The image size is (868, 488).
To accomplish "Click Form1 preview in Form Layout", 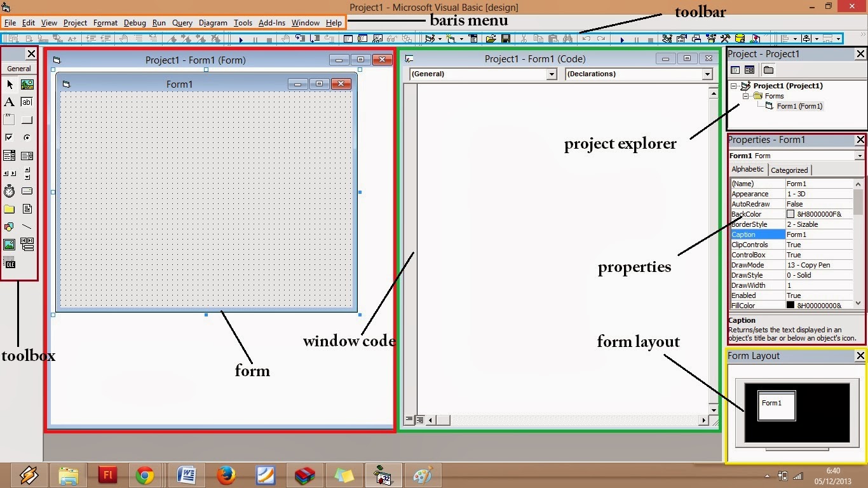I will (x=776, y=405).
